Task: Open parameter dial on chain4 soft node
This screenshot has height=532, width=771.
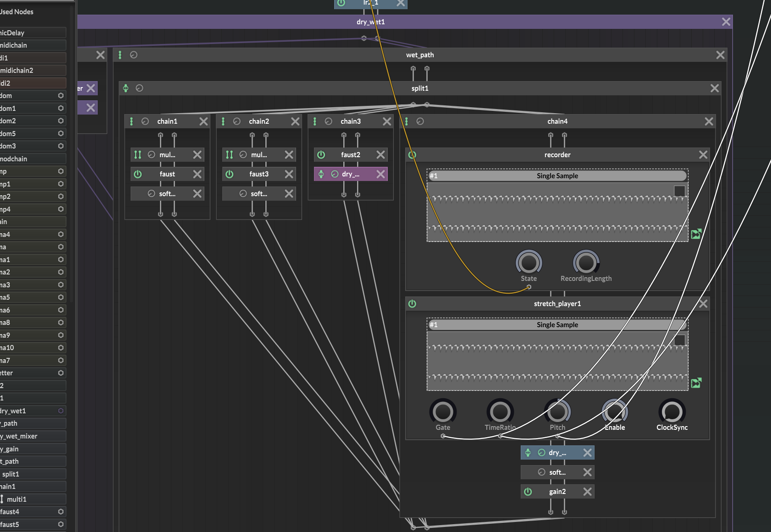Action: point(541,472)
